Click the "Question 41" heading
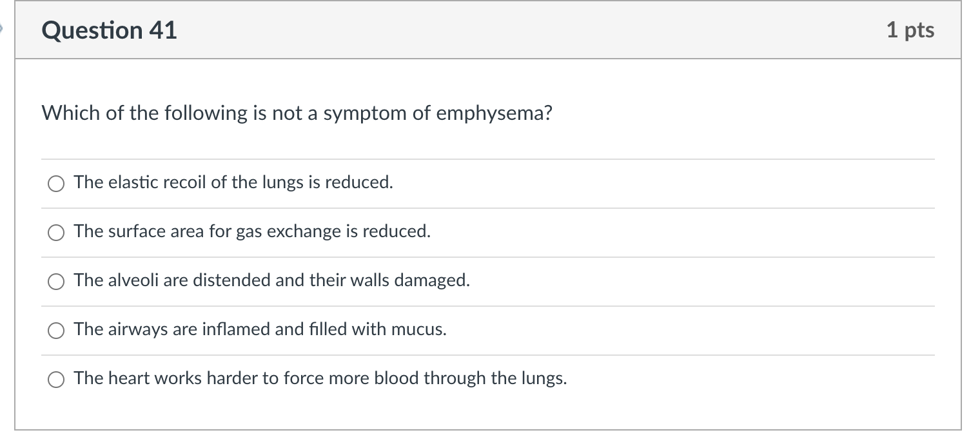Image resolution: width=980 pixels, height=446 pixels. click(109, 30)
